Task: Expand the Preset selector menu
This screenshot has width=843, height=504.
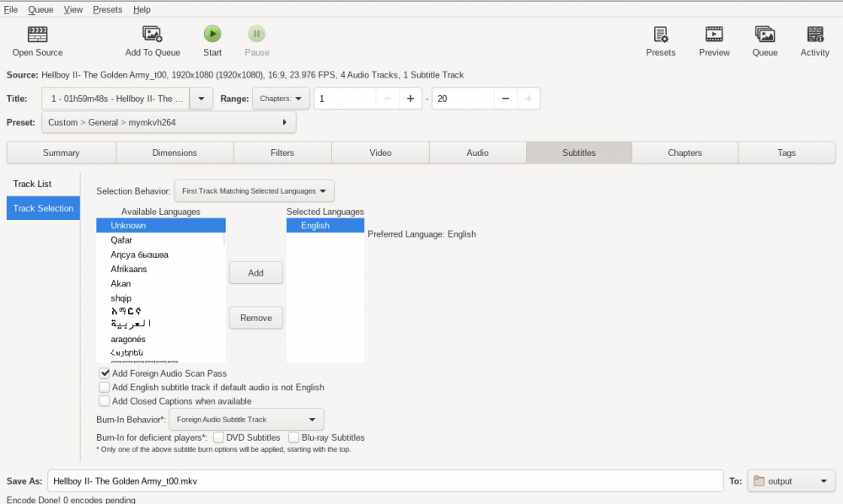Action: tap(169, 122)
